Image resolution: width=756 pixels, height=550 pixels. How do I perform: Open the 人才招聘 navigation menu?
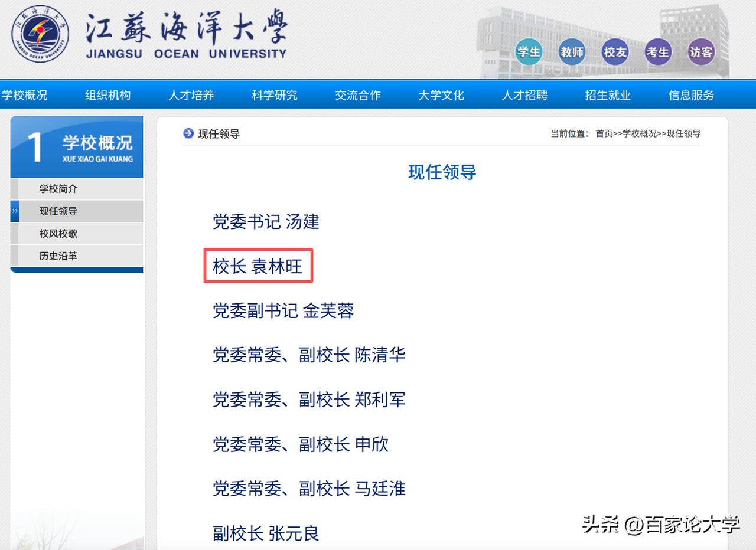click(x=524, y=95)
